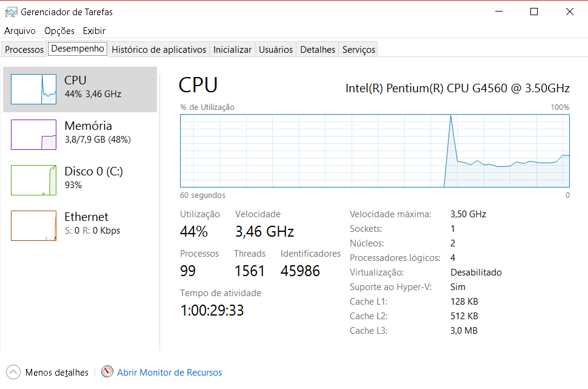Click Abrir Monitor de Recursos link
Screen dimensions: 588x389
169,373
